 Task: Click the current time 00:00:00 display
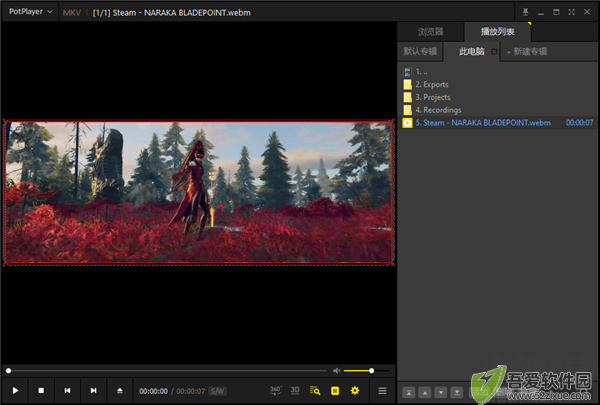tap(153, 391)
